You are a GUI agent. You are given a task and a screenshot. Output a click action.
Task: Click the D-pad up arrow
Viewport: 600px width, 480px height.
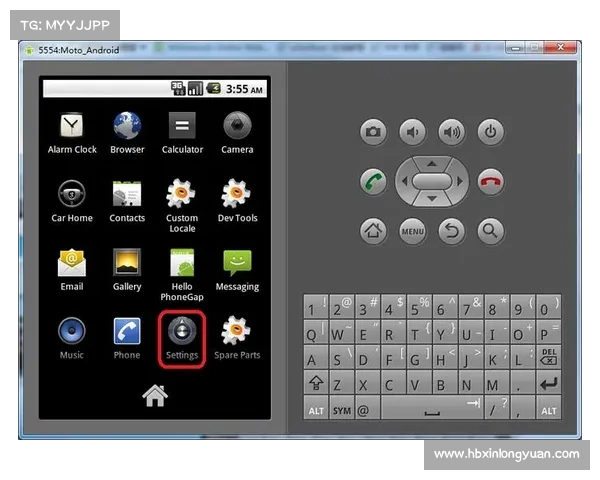(x=432, y=164)
